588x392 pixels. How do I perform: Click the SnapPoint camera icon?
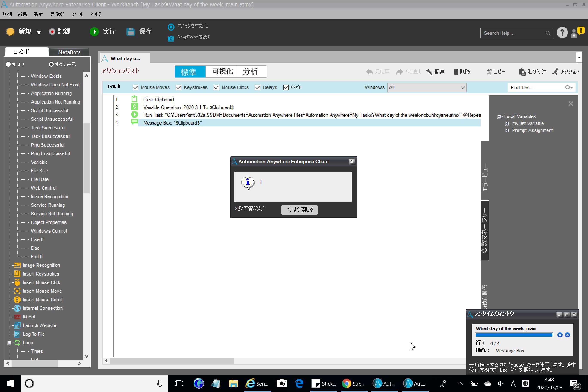pos(171,38)
